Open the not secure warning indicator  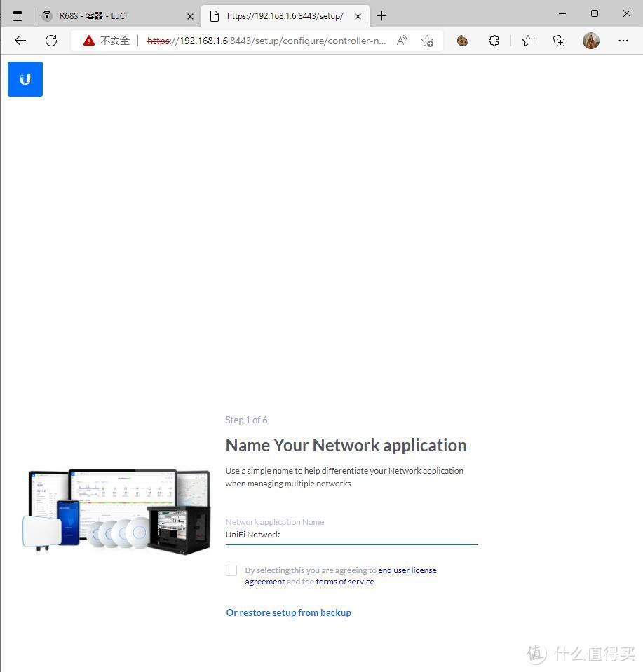[x=107, y=41]
